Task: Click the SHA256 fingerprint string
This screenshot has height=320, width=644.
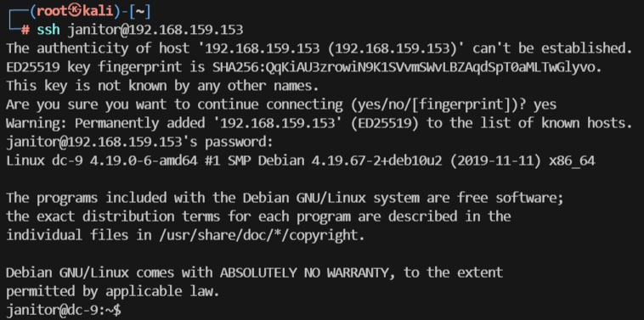Action: coord(404,67)
